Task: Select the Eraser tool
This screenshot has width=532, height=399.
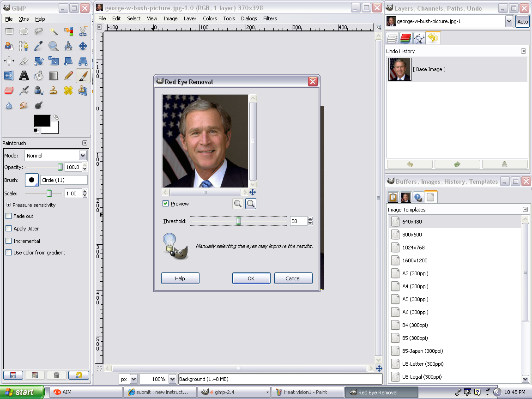Action: [9, 90]
